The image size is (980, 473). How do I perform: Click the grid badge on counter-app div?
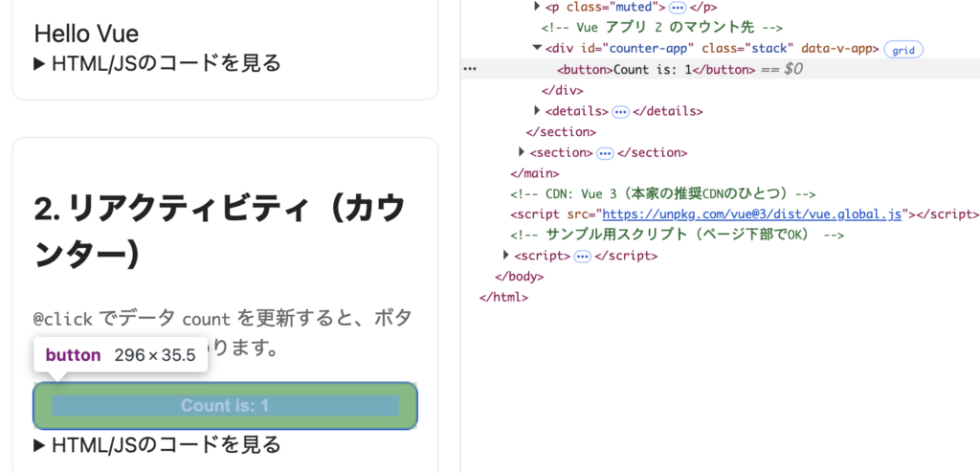pos(903,50)
